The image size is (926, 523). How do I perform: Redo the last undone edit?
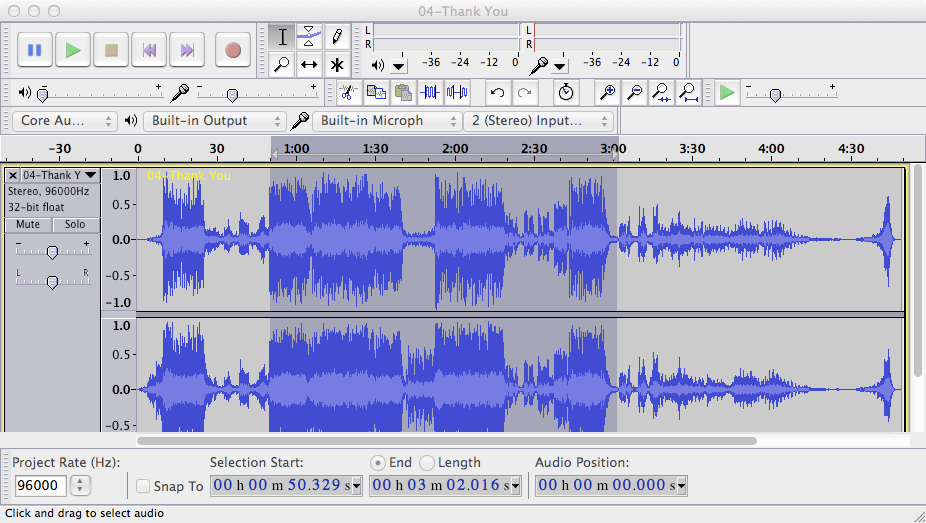(524, 93)
